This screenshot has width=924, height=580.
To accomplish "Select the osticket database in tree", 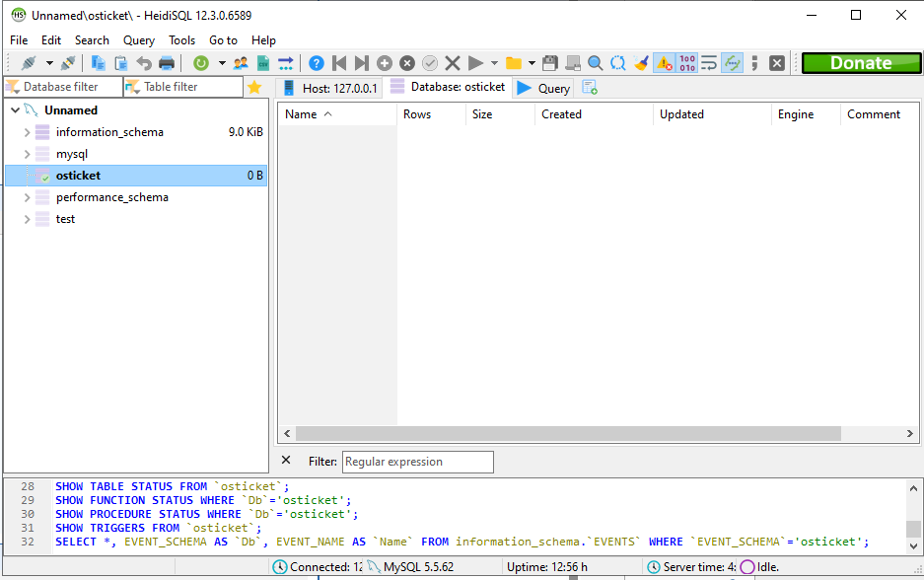I will 136,176.
